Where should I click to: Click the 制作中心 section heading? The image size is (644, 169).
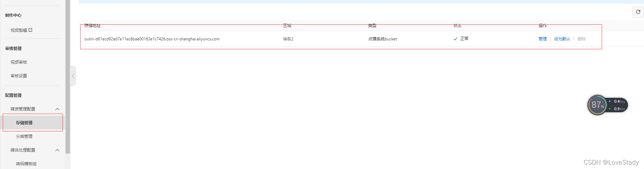(x=13, y=15)
